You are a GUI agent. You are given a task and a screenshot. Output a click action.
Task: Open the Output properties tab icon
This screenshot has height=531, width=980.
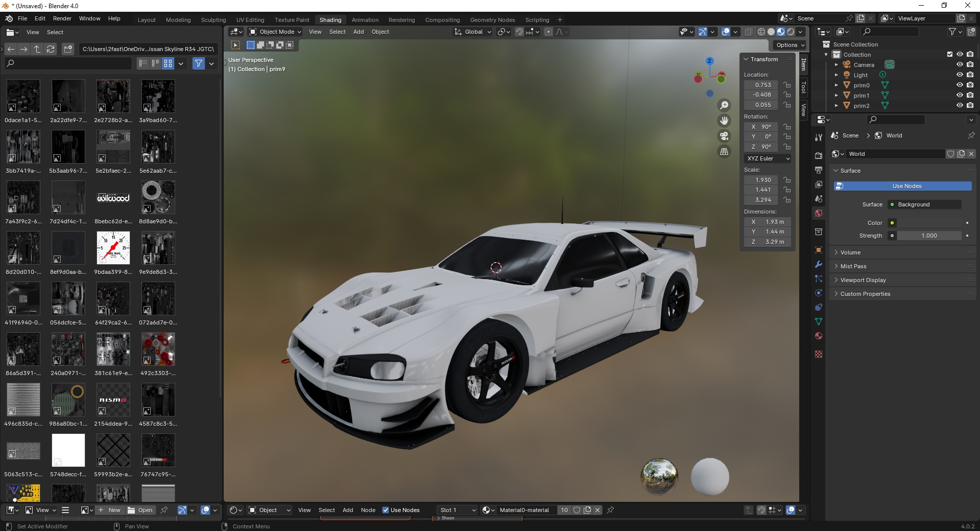[x=819, y=170]
